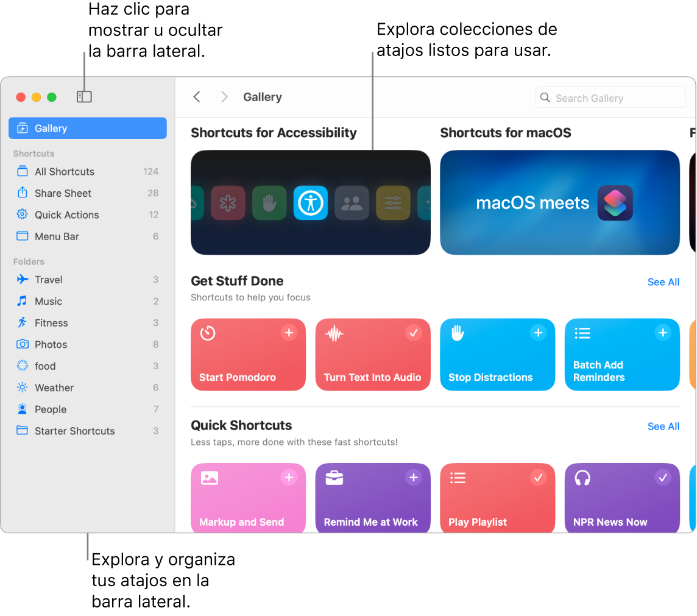The image size is (697, 616).
Task: Click the running figure icon beside Fitness
Action: coord(22,323)
